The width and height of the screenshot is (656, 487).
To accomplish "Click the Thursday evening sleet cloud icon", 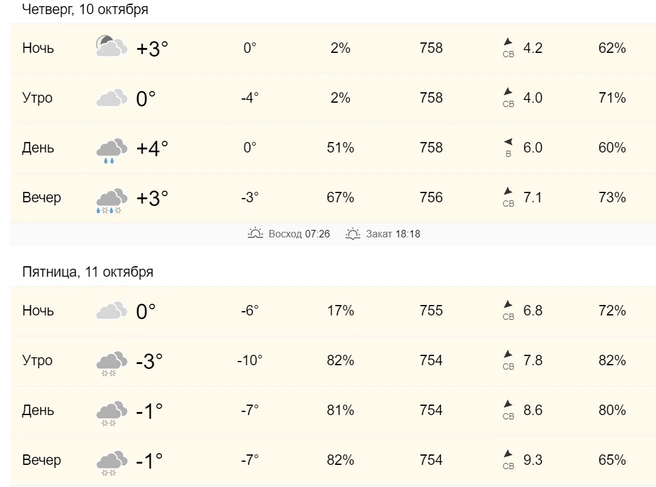I will (111, 199).
